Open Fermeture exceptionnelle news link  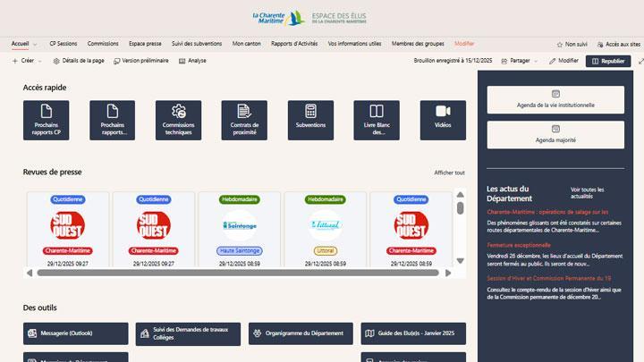[x=519, y=245]
